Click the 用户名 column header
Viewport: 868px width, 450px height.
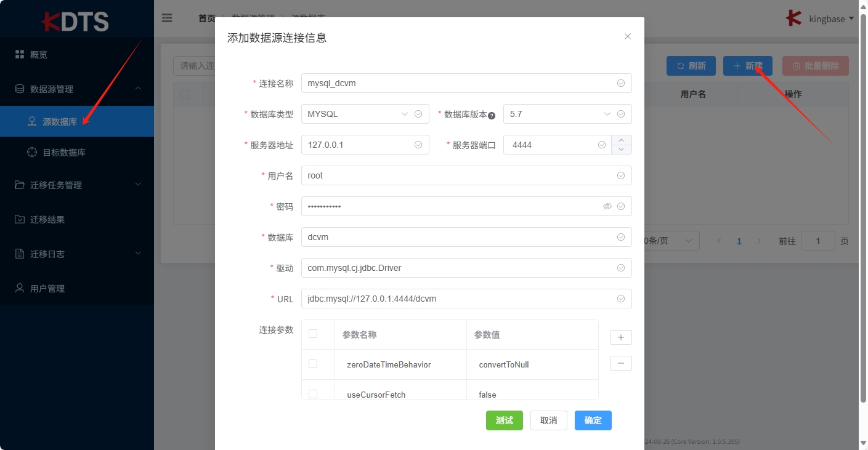(x=693, y=94)
